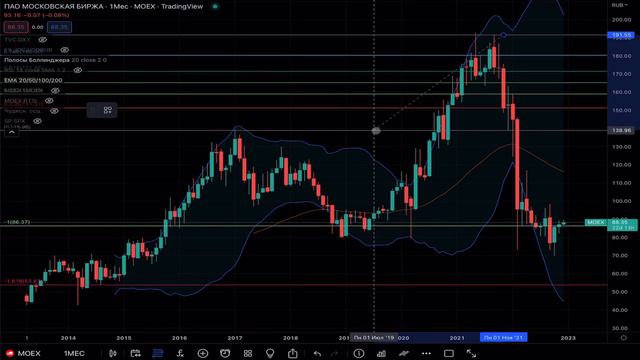Screen dimensions: 640x360
Task: Click the 2023 time axis label
Action: pos(568,338)
